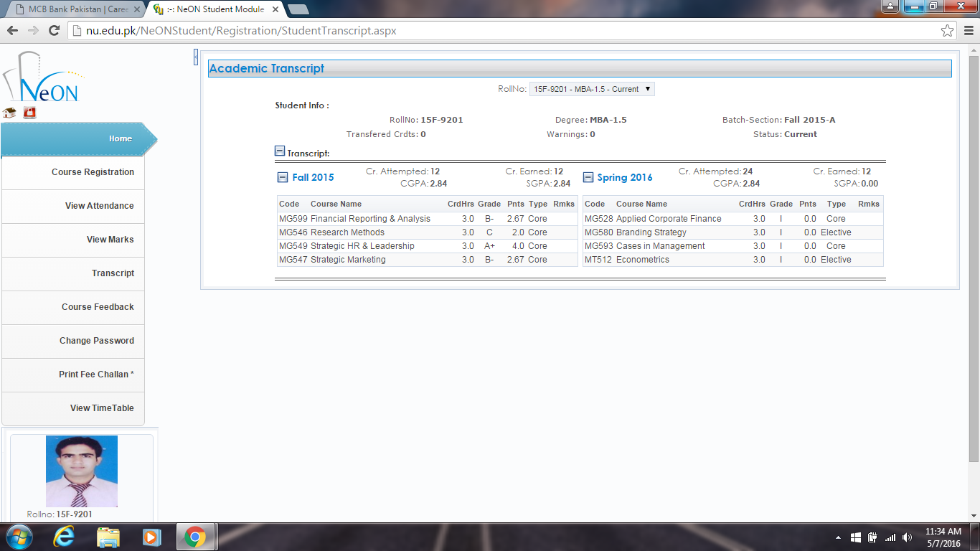Open the Chrome hamburger menu icon
The image size is (980, 551).
click(966, 31)
